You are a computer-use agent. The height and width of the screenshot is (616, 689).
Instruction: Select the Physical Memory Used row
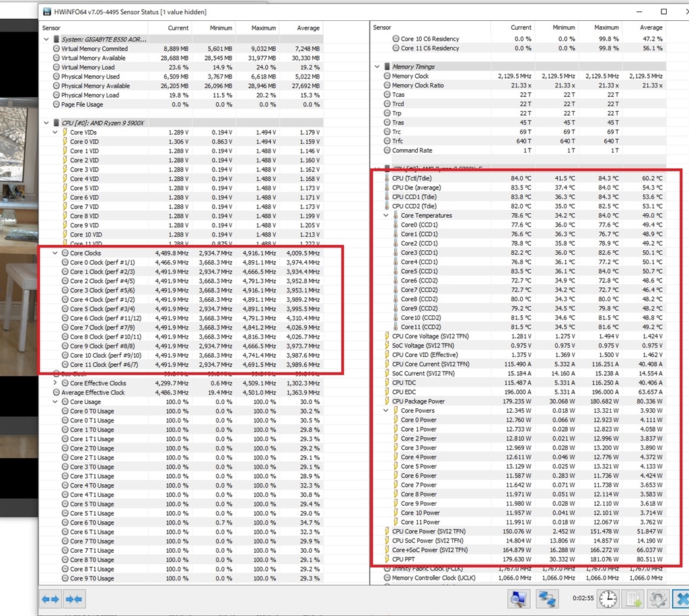point(181,77)
